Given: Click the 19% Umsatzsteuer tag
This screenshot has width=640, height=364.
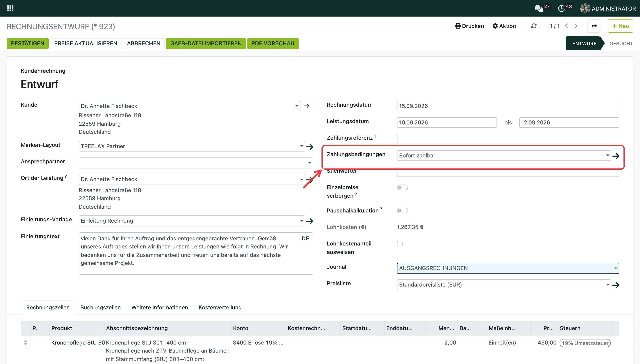Looking at the screenshot, I should click(x=585, y=343).
